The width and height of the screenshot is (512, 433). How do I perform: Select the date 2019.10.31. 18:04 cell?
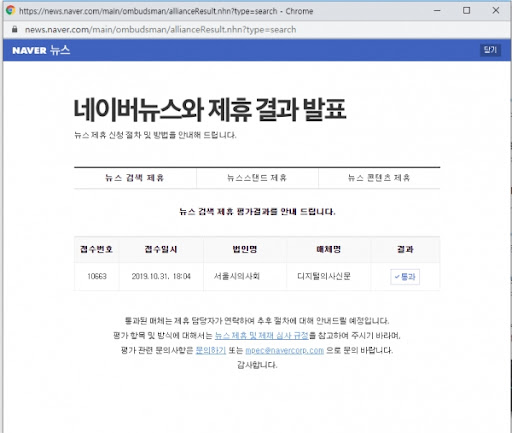[x=161, y=276]
